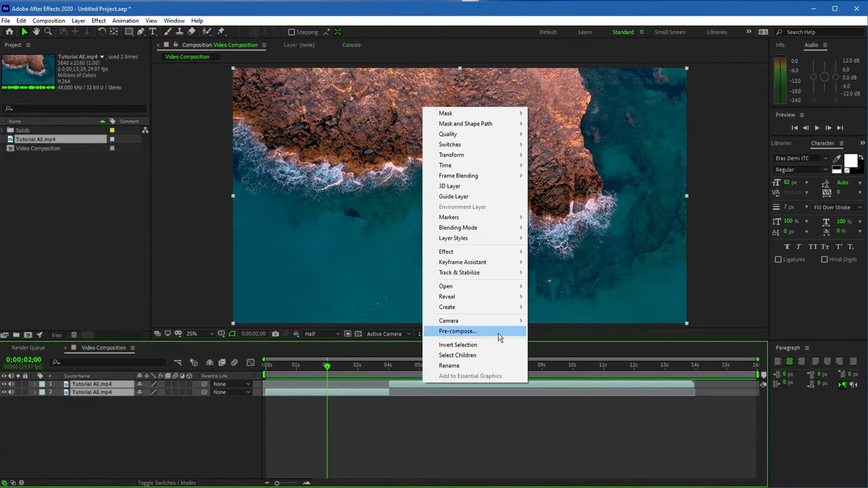The image size is (868, 488).
Task: Switch to the Learn workspace
Action: [585, 32]
